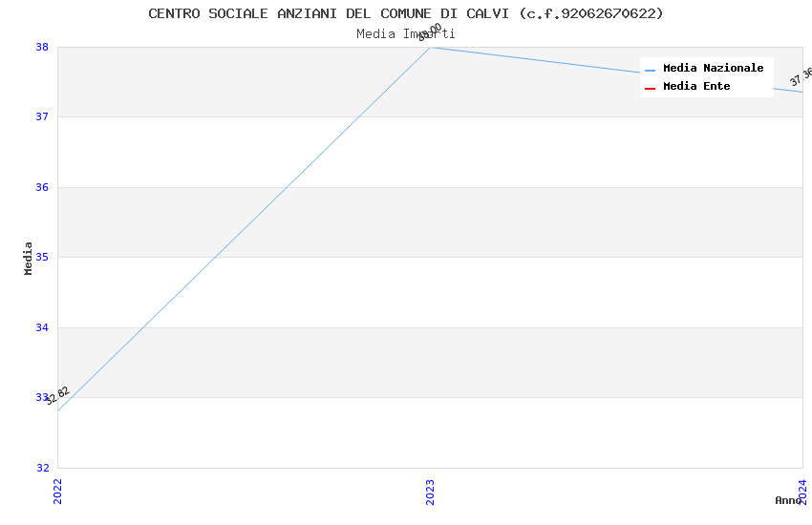
Task: Click the 2024 x-axis label
Action: [x=802, y=492]
